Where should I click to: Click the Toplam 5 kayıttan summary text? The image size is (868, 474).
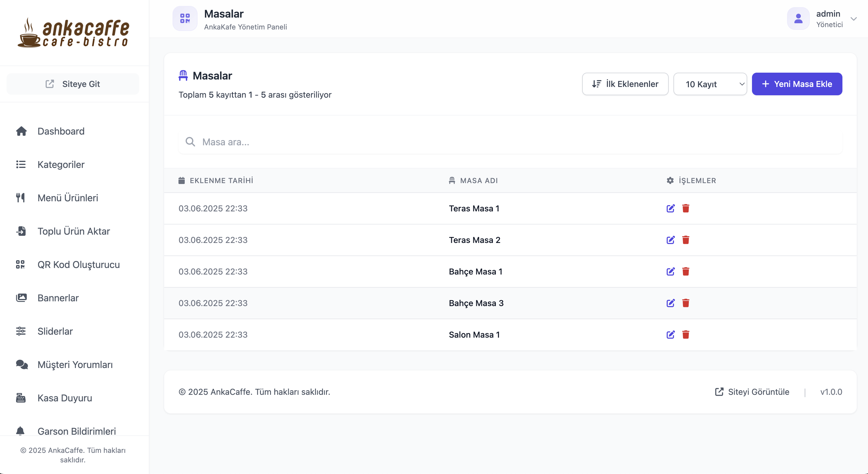255,95
